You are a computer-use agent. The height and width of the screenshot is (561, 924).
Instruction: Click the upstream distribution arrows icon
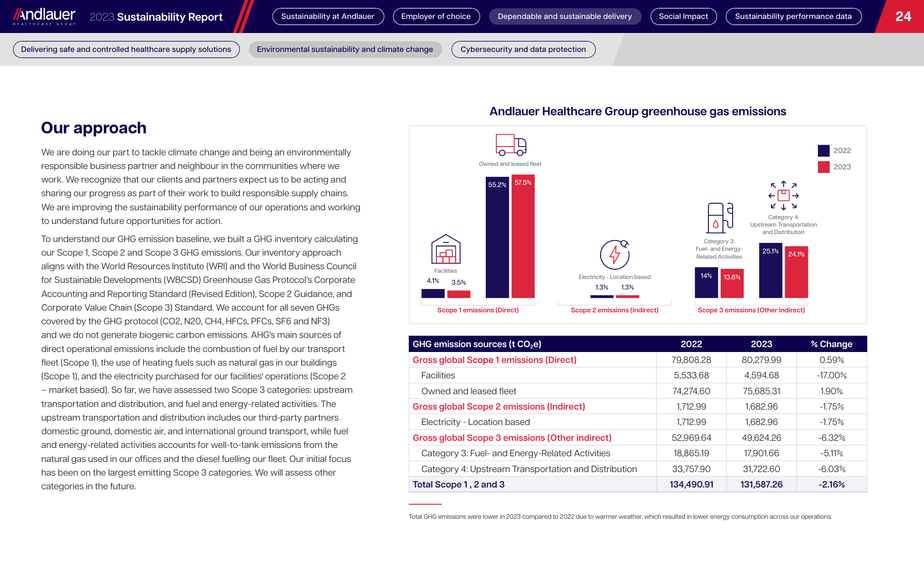click(x=783, y=195)
